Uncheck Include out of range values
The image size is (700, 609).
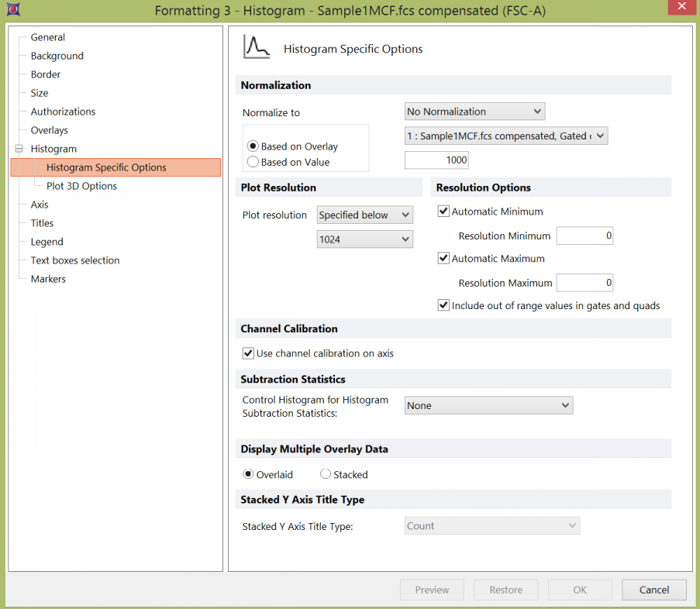tap(443, 306)
